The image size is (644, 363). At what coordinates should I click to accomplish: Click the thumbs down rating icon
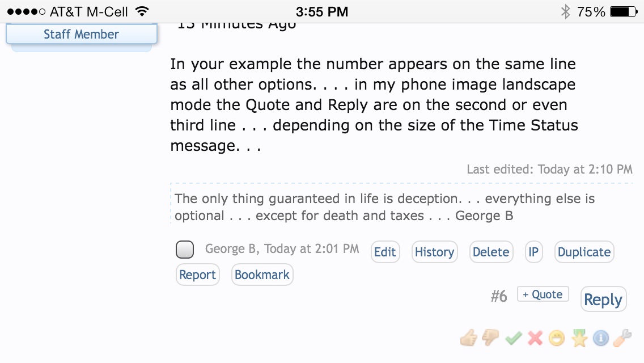point(491,339)
